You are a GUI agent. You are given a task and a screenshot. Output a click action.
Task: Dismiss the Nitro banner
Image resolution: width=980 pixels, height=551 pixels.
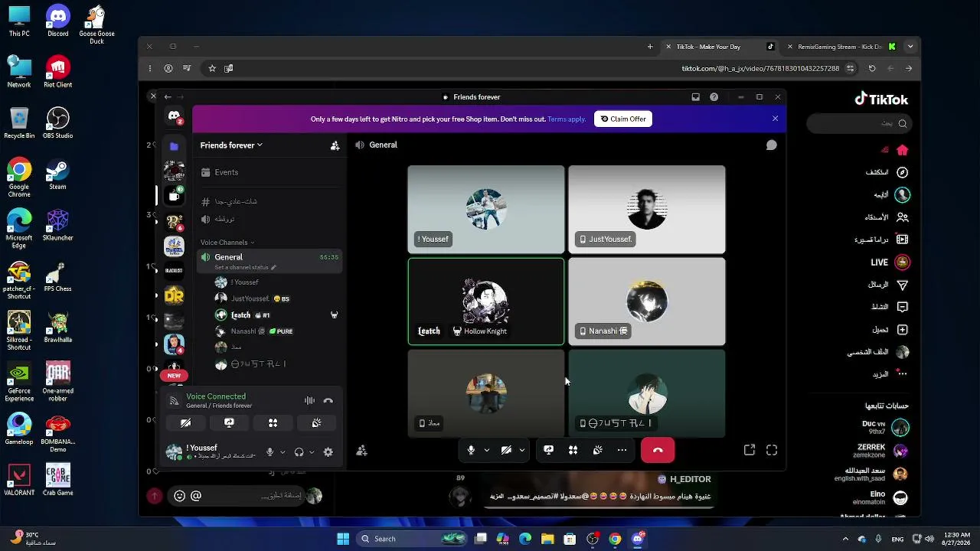click(x=775, y=119)
